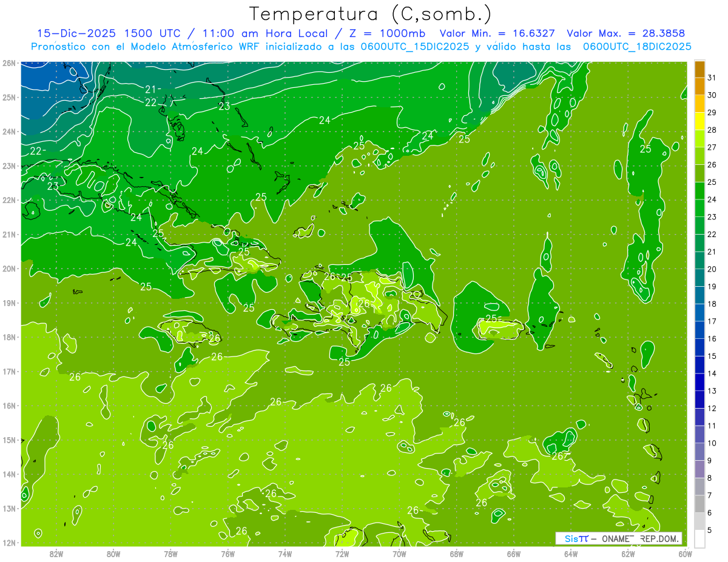The height and width of the screenshot is (562, 728).
Task: Click the "11:00 am Hora Local" text
Action: pos(265,33)
